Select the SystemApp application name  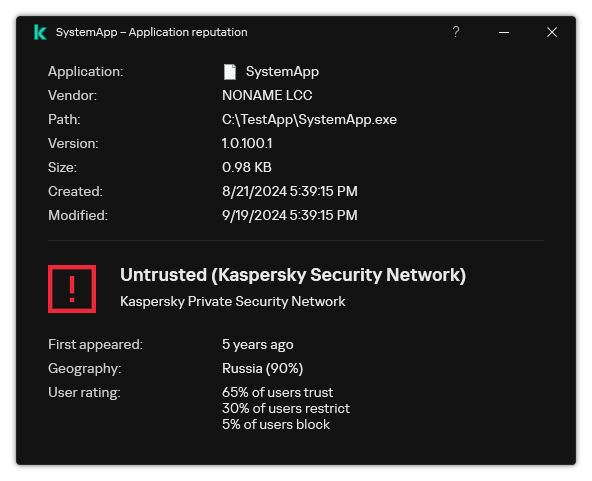(282, 72)
